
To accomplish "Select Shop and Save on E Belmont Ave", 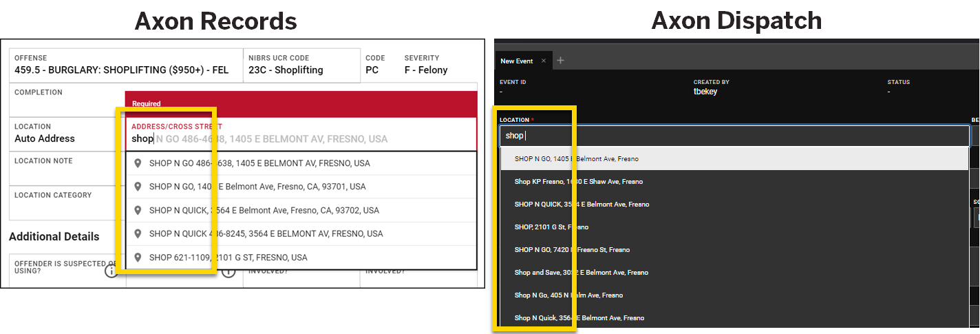I will click(581, 273).
